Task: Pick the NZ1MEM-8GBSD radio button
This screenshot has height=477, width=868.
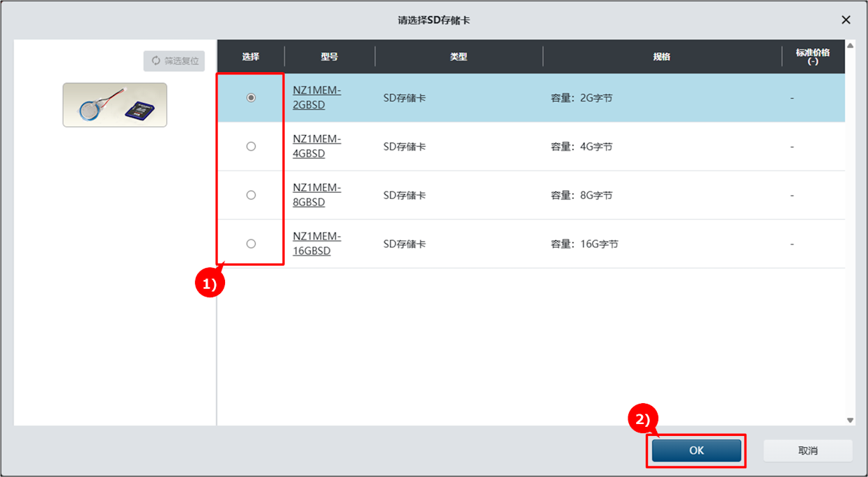Action: 251,196
